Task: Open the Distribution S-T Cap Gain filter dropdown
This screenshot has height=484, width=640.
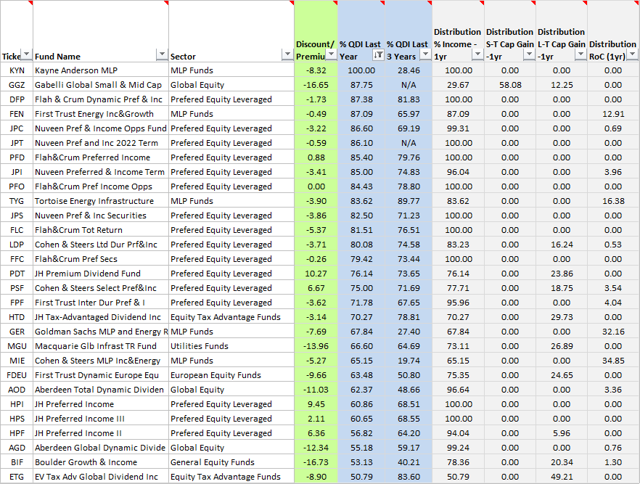Action: pos(529,54)
